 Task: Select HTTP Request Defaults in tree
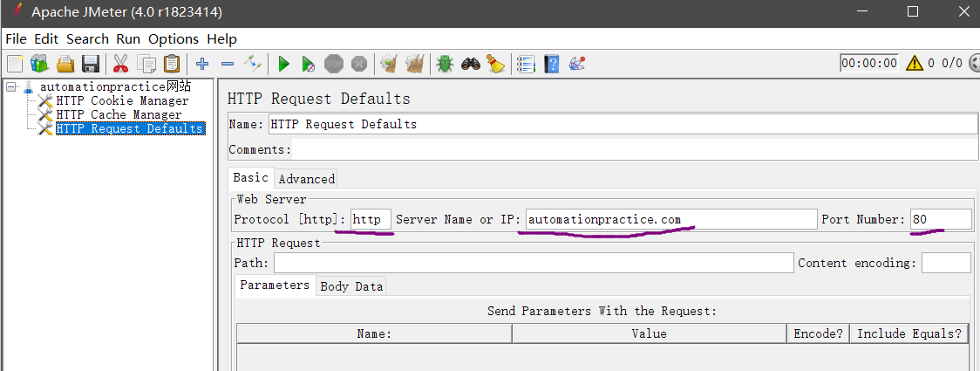pos(129,128)
